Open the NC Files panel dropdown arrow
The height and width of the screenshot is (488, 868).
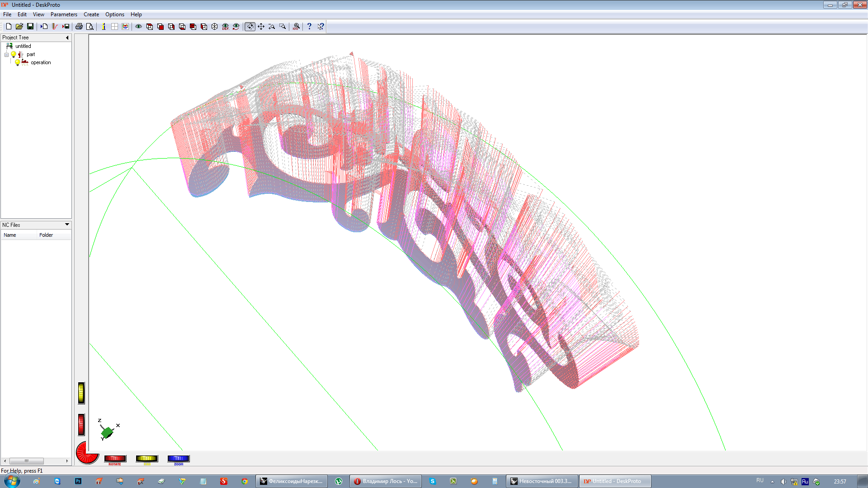coord(67,225)
